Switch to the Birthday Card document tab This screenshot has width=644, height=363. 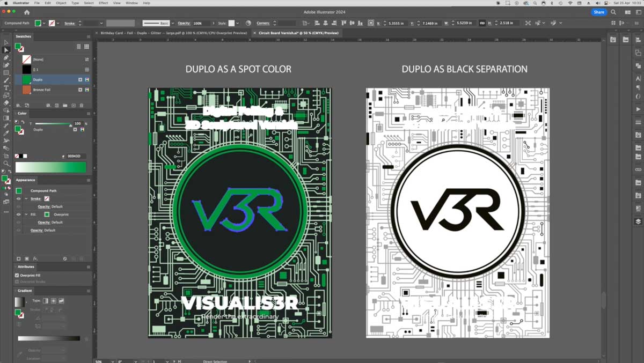point(174,33)
